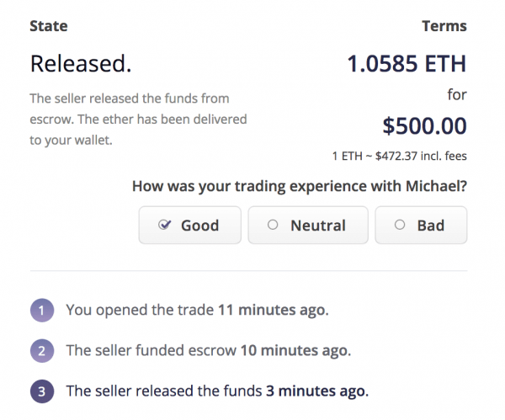Click the checkmark icon beside Good
Viewport: 505px width, 420px height.
pos(165,225)
